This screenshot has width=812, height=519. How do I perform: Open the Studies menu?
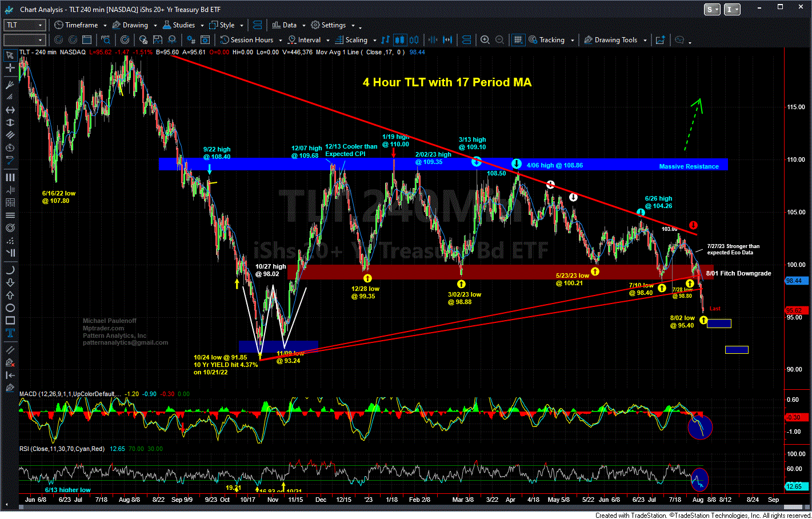click(x=178, y=25)
